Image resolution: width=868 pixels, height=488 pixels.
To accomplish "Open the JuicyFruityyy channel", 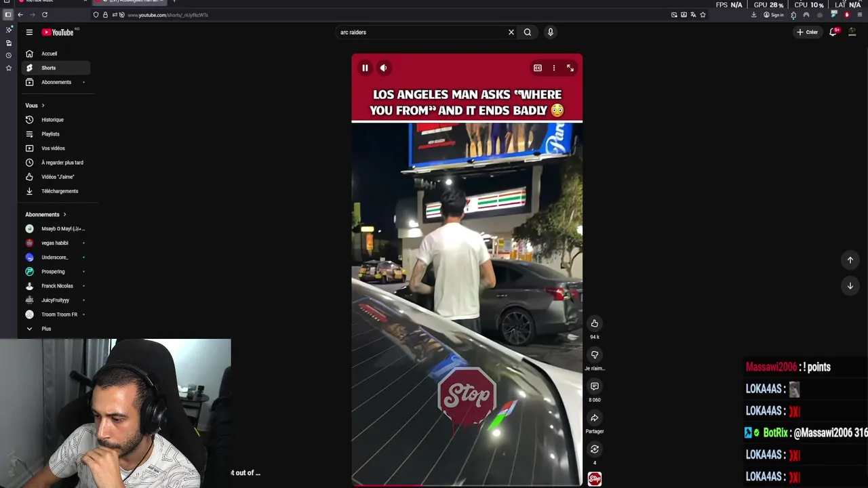I will tap(55, 300).
